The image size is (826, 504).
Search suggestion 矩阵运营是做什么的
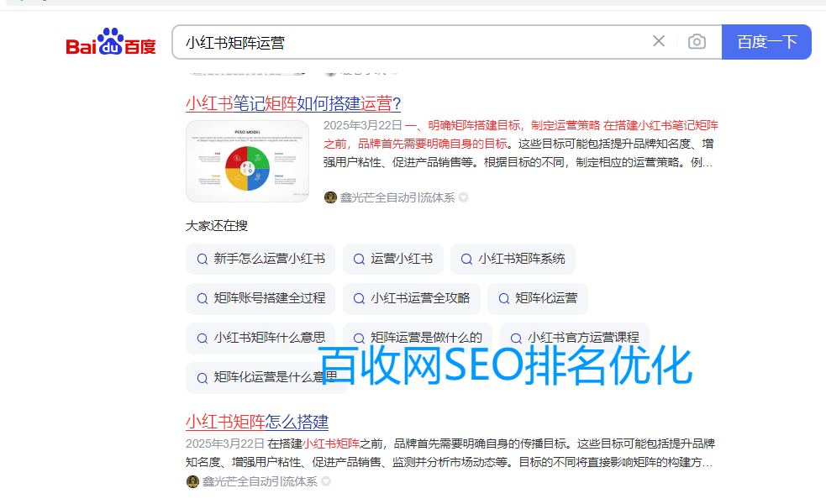point(418,338)
